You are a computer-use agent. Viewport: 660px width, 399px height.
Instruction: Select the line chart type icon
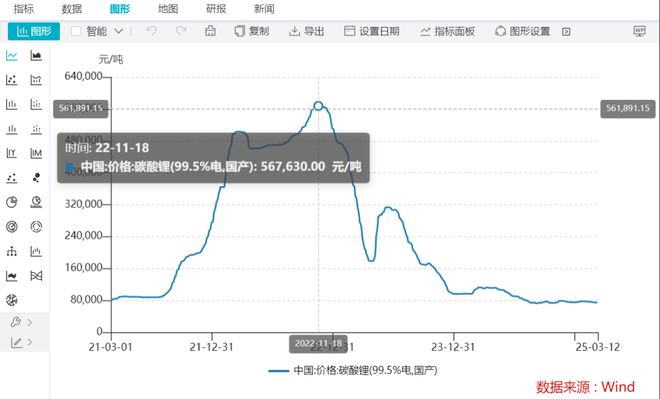12,56
